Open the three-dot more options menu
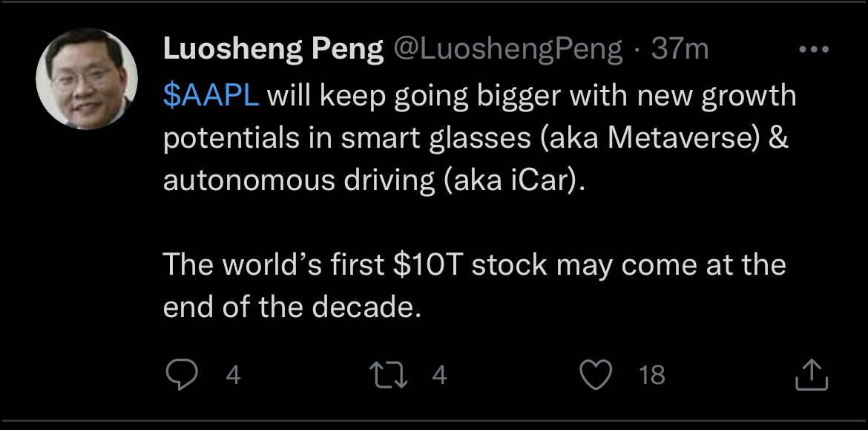868x430 pixels. tap(812, 50)
